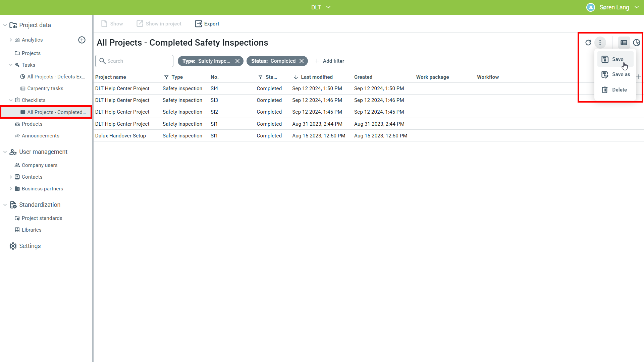The image size is (644, 362).
Task: Click the add Analytics plus icon
Action: [x=82, y=40]
